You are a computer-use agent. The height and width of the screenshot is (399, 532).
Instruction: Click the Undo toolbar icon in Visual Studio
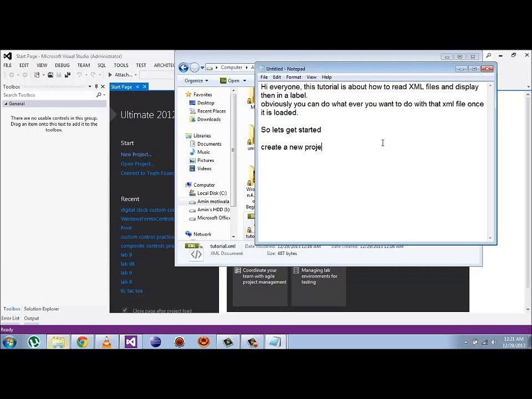pyautogui.click(x=79, y=75)
